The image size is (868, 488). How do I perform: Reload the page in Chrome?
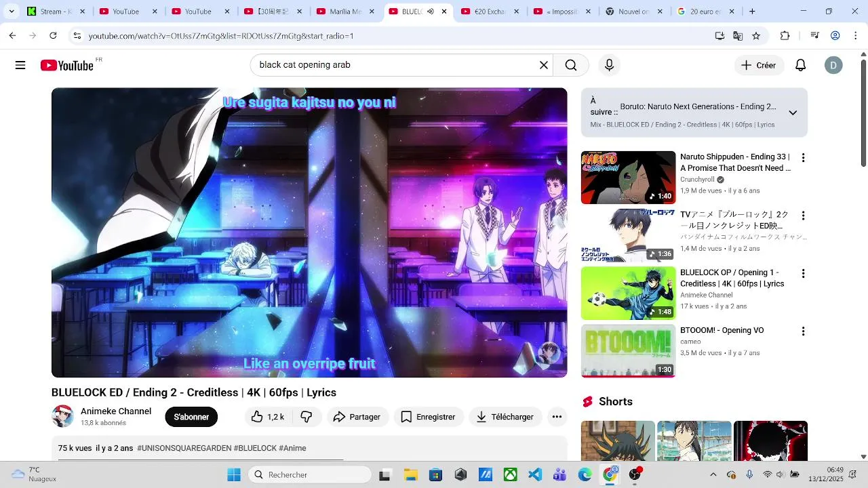pos(53,36)
